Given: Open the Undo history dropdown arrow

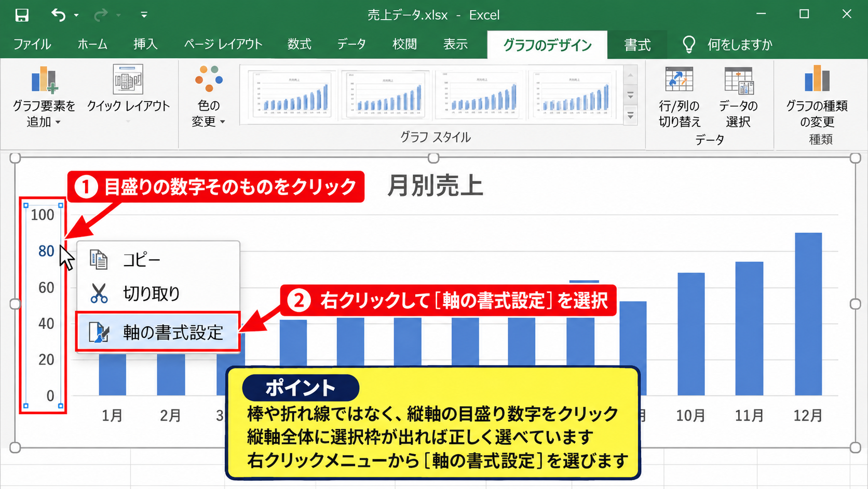Looking at the screenshot, I should click(x=76, y=16).
